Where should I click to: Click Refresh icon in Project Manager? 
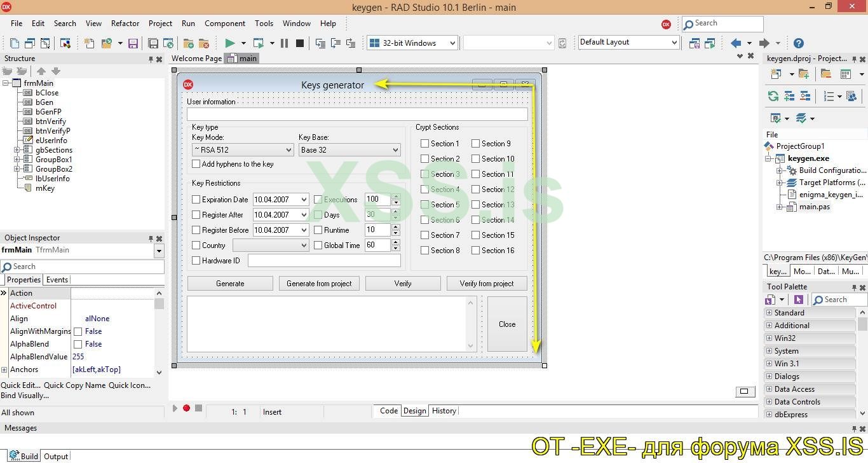(x=773, y=96)
